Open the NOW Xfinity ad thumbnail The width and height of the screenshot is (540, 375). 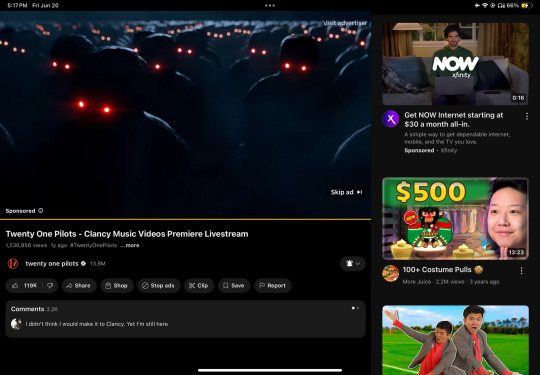pos(455,64)
